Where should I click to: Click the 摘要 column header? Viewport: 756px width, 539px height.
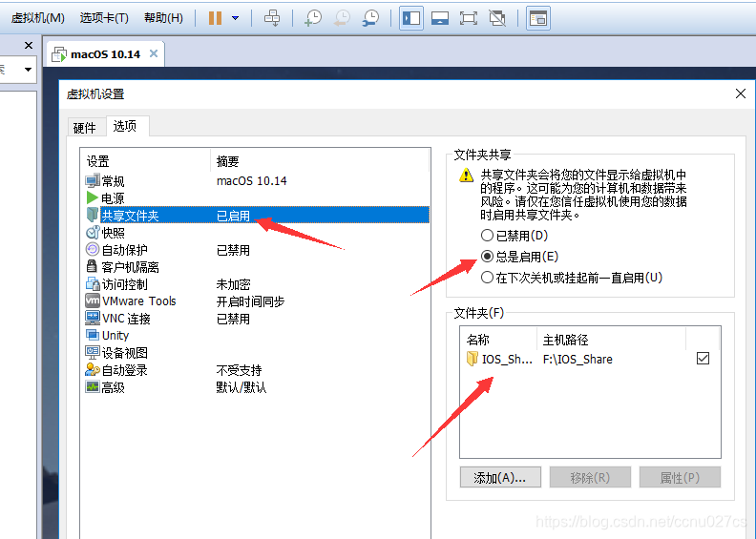click(x=320, y=161)
